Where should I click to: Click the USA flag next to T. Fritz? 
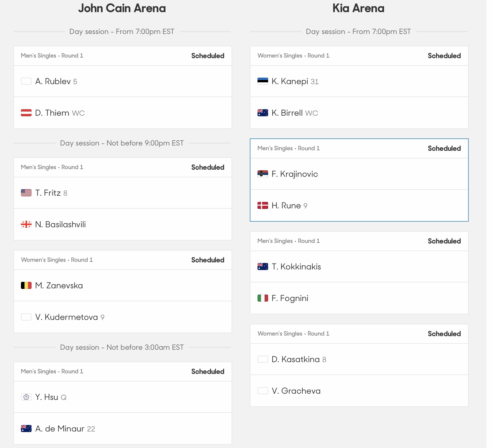point(26,193)
